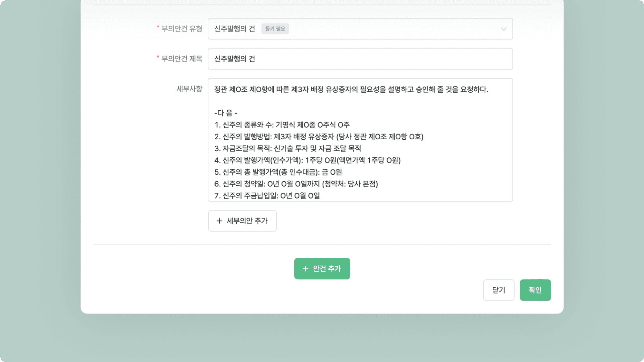Open the 부의안건 유형 dropdown
This screenshot has height=362, width=644.
click(360, 29)
